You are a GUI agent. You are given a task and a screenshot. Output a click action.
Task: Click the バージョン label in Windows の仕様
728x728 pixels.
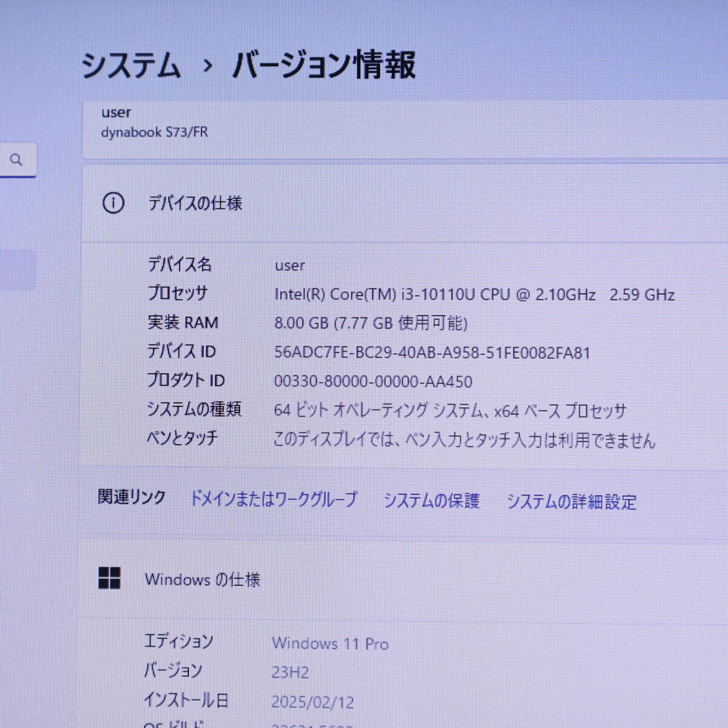(x=173, y=670)
